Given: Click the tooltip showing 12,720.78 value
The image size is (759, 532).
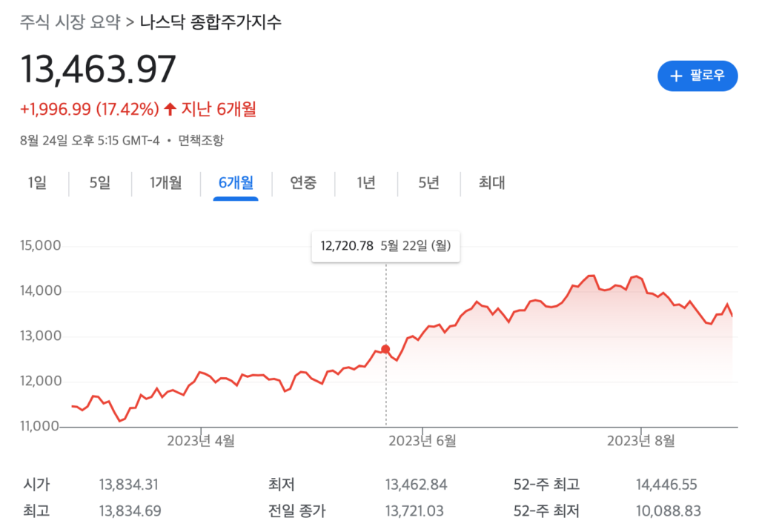Looking at the screenshot, I should coord(385,245).
